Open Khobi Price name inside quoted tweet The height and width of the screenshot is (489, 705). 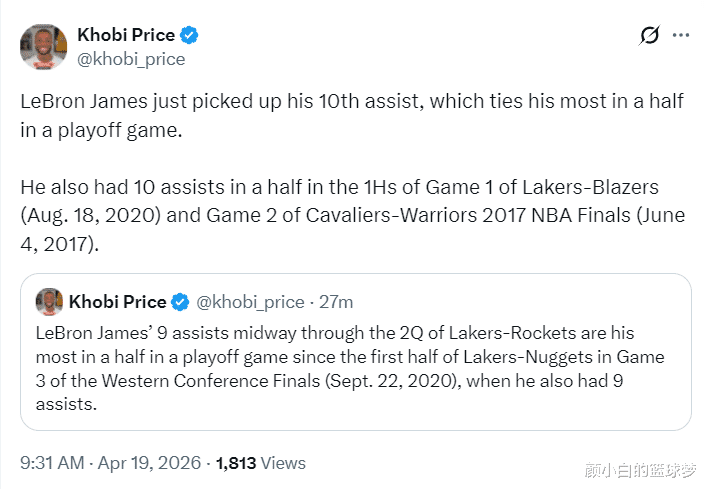(x=117, y=302)
